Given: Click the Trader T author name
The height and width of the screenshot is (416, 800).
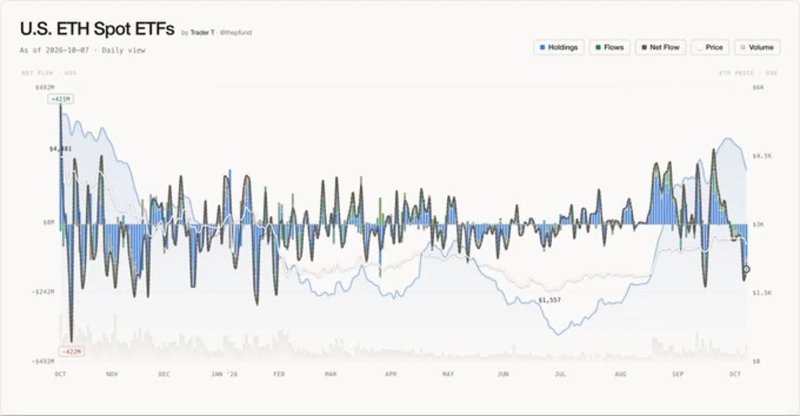Looking at the screenshot, I should (x=202, y=33).
